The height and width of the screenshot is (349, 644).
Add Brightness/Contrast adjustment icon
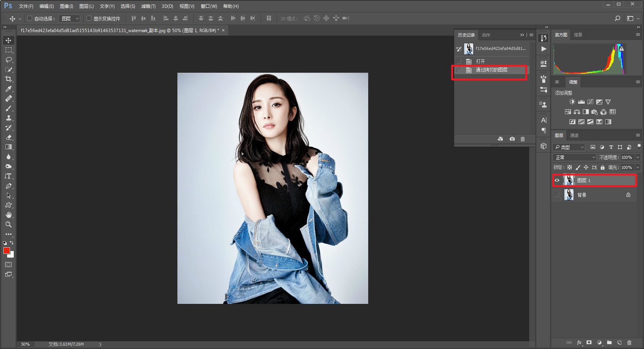(572, 102)
